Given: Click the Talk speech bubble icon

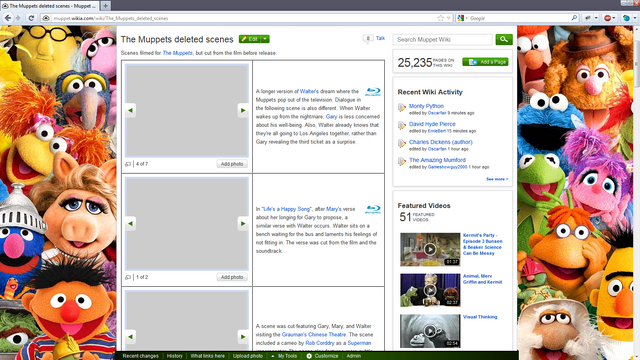Looking at the screenshot, I should [368, 39].
